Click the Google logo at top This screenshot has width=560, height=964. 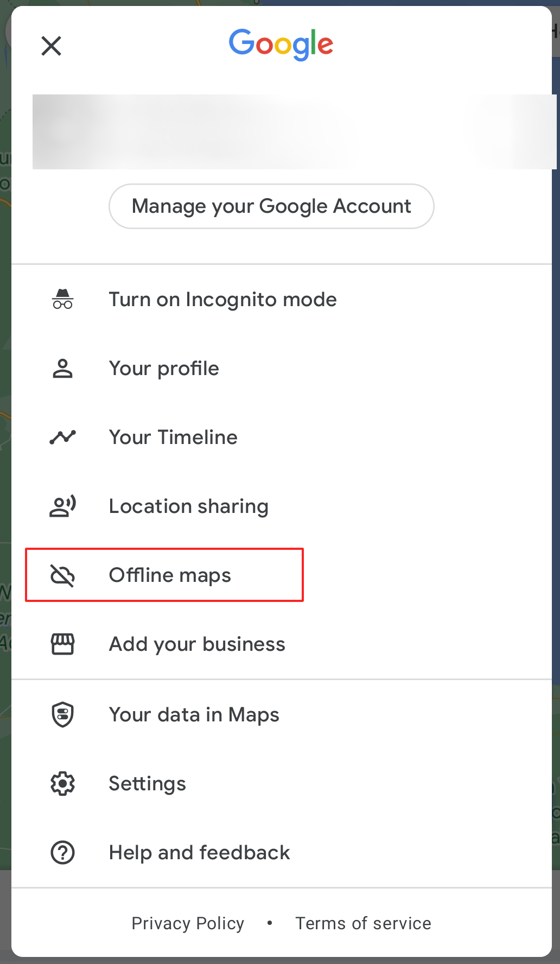(x=281, y=44)
